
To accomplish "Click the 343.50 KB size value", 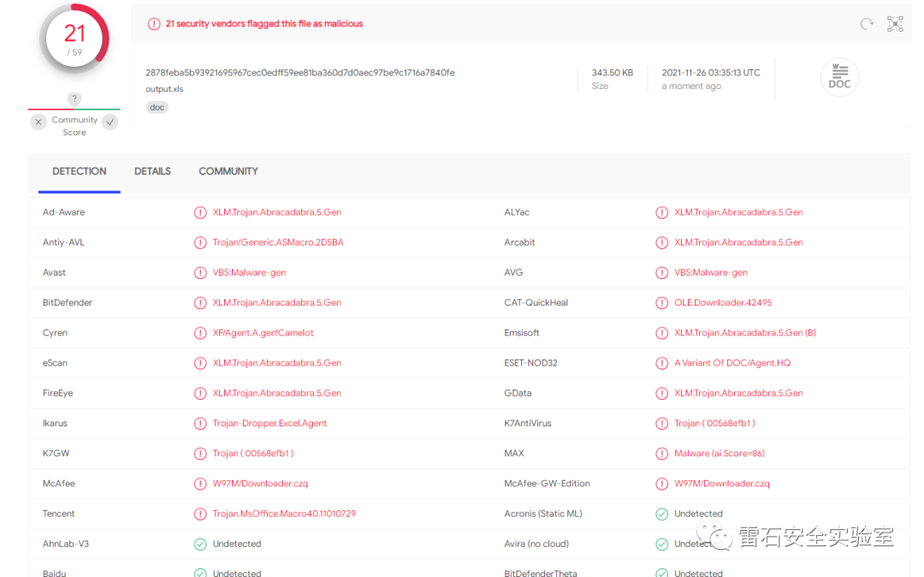I will (x=613, y=73).
